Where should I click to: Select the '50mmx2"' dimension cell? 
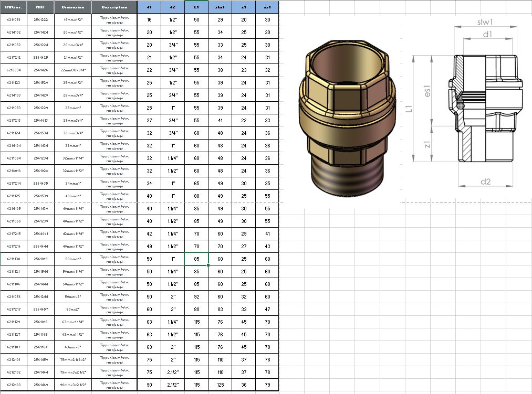(x=72, y=297)
